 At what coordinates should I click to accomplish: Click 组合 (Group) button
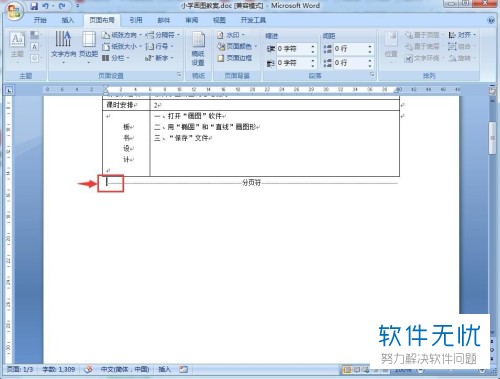(x=461, y=46)
